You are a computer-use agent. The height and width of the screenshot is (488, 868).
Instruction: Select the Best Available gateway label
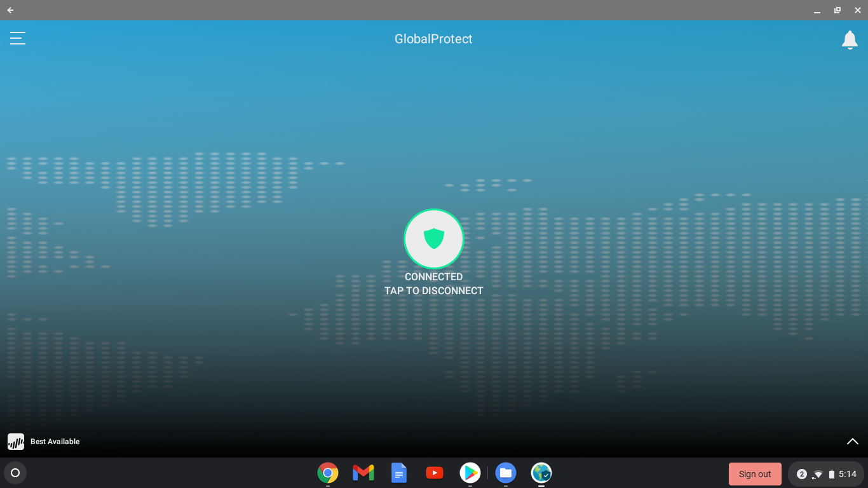pos(55,442)
